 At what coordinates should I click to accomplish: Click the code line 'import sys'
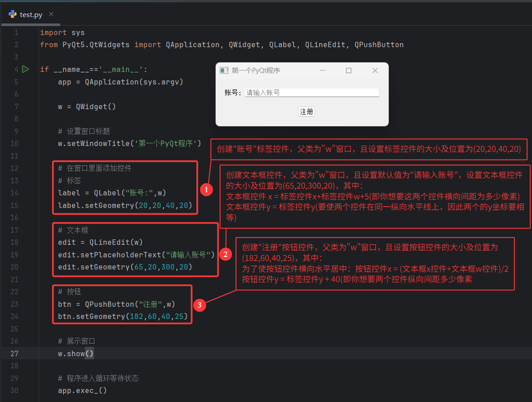click(62, 33)
